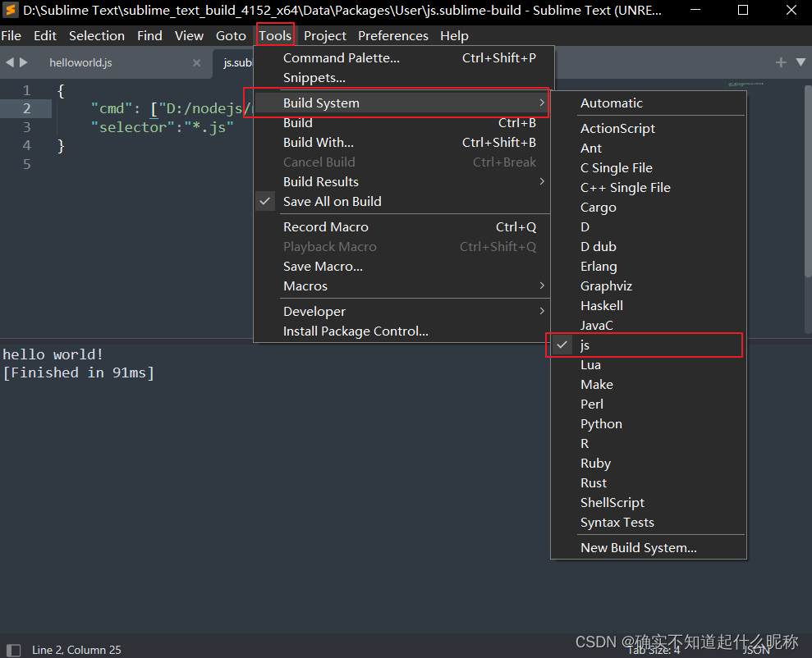Choose Save Macro option
The image size is (812, 658).
pos(404,267)
